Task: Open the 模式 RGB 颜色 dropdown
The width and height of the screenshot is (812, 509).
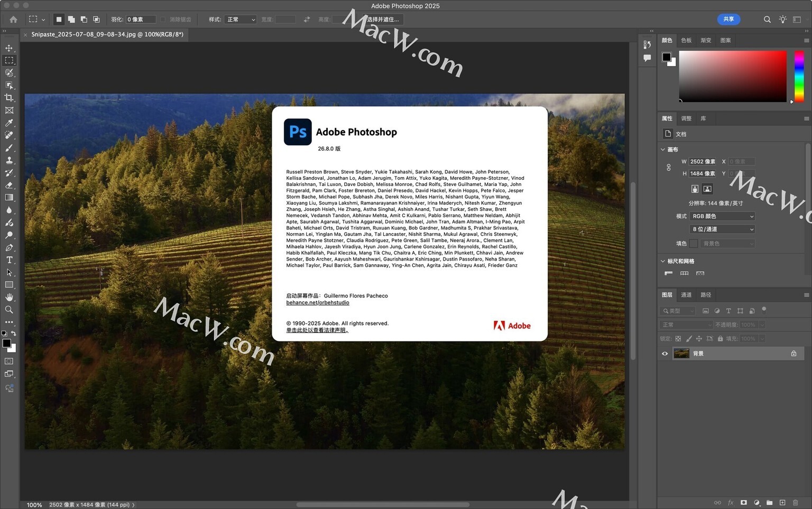Action: (722, 216)
